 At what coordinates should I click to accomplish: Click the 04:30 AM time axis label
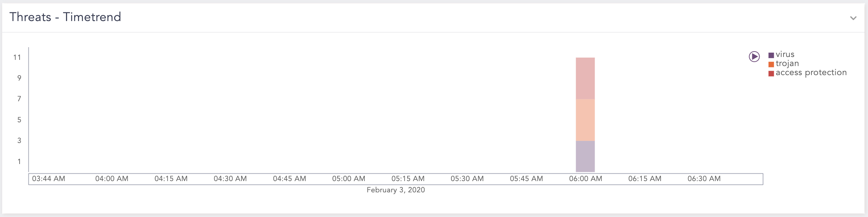(x=230, y=179)
